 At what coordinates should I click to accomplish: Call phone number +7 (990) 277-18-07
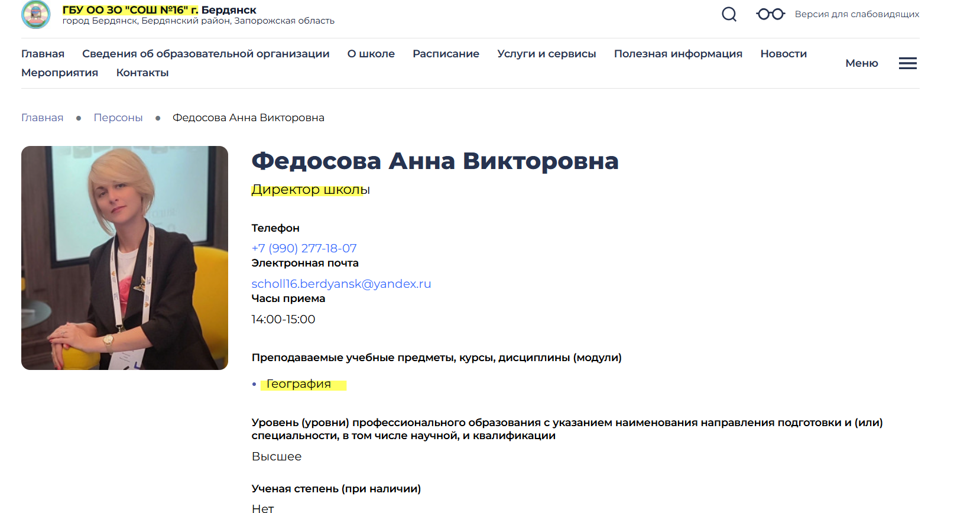[304, 248]
